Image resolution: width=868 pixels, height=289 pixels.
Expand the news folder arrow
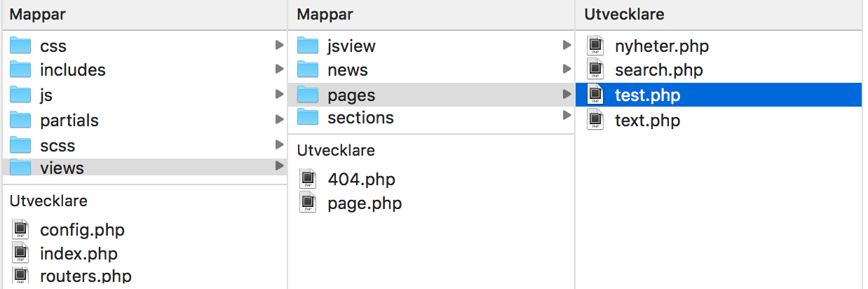point(567,69)
